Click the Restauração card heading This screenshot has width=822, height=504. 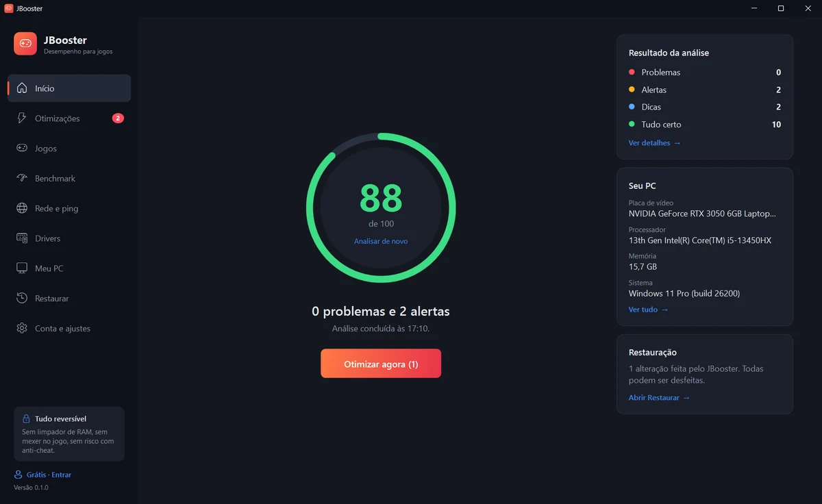coord(653,353)
